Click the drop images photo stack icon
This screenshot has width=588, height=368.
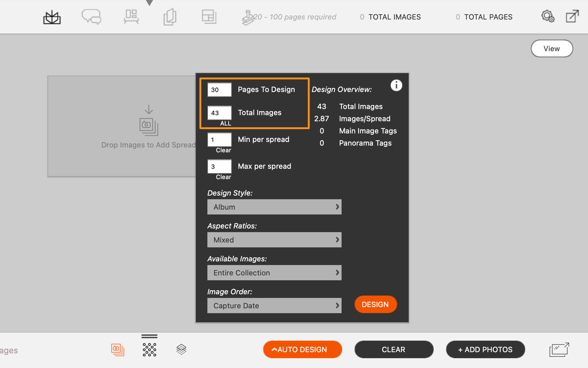149,126
